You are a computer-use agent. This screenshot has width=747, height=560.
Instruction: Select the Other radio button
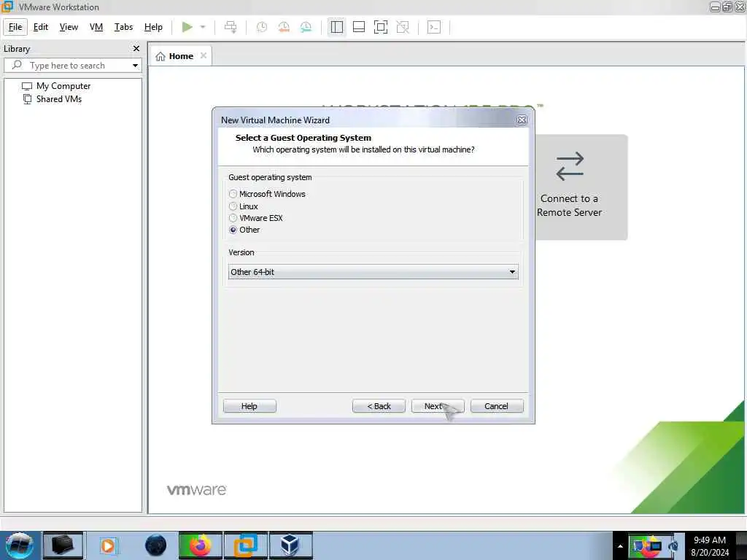pos(233,230)
